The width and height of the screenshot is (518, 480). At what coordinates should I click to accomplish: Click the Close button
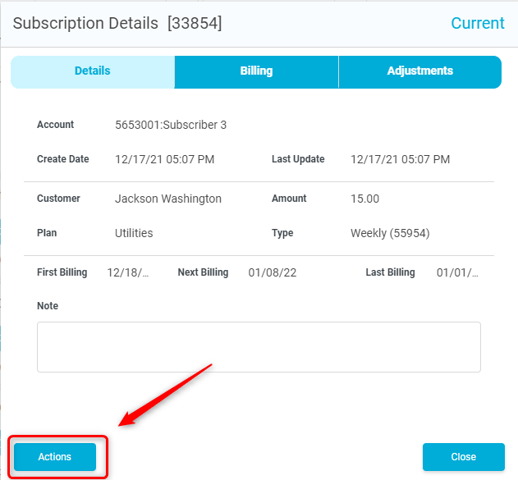click(x=464, y=457)
